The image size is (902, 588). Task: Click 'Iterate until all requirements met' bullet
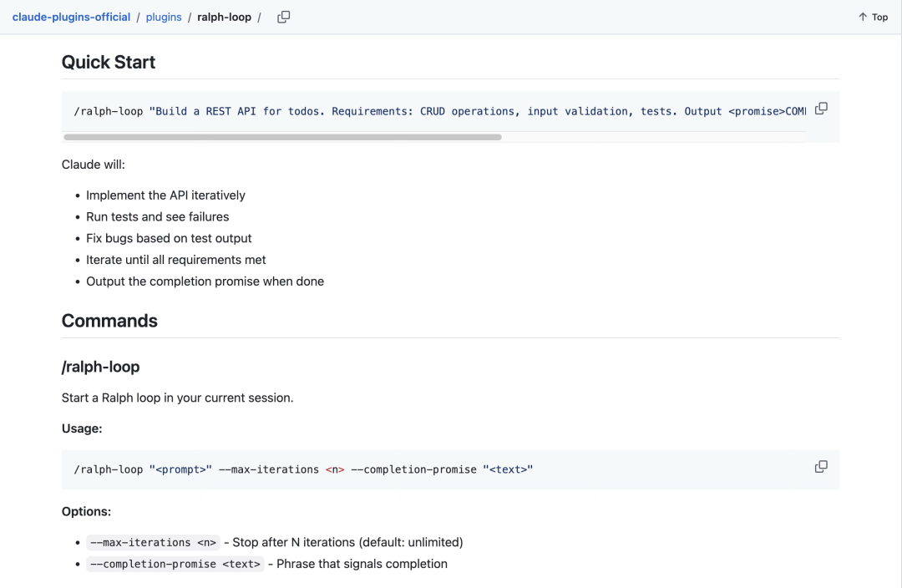click(176, 260)
